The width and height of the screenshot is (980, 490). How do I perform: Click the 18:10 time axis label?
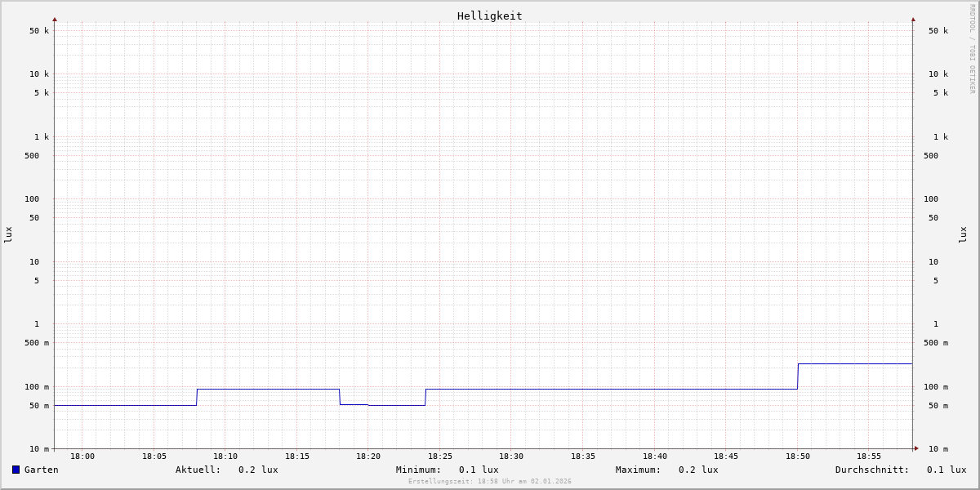coord(225,457)
